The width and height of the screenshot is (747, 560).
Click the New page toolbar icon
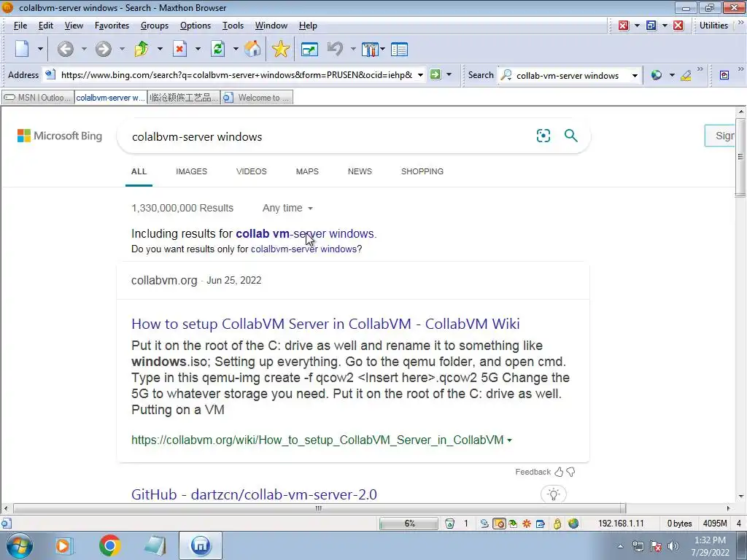pyautogui.click(x=23, y=49)
